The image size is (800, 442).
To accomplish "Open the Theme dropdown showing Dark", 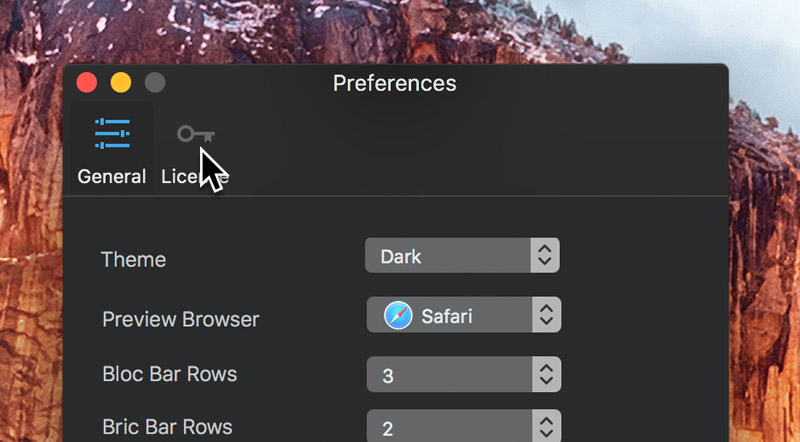I will pos(462,255).
